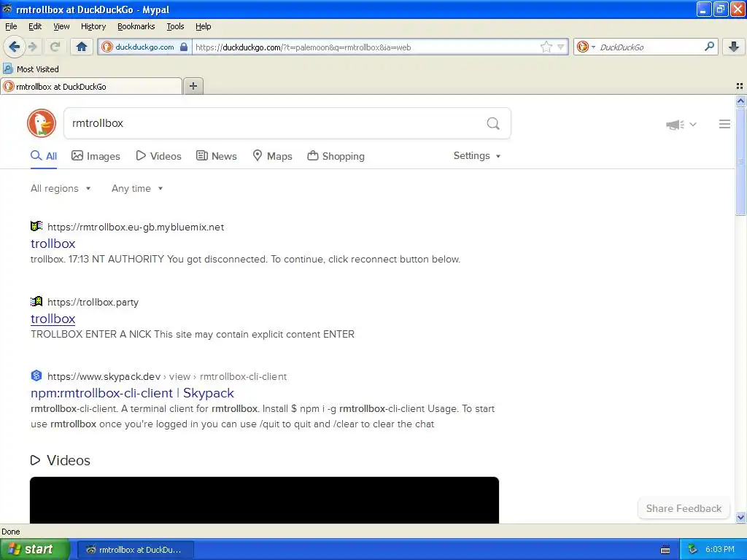Open the Videos section heading
Image resolution: width=747 pixels, height=560 pixels.
point(61,461)
